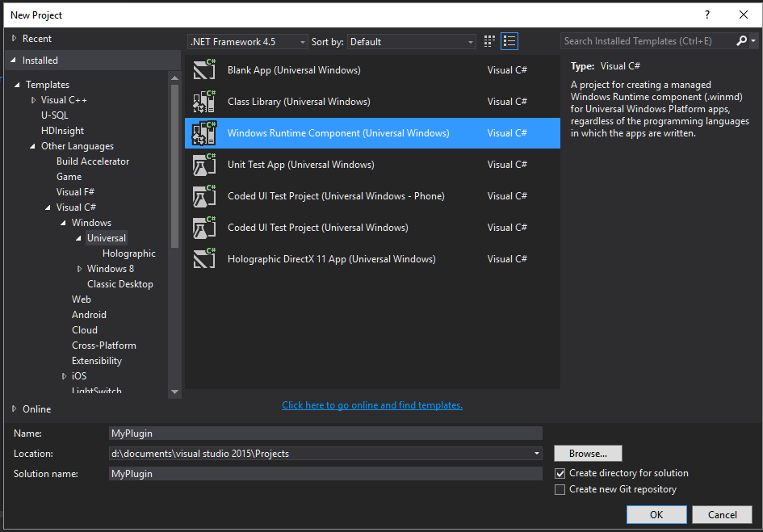Viewport: 763px width, 532px height.
Task: Click the tree scroll up arrow
Action: (174, 77)
